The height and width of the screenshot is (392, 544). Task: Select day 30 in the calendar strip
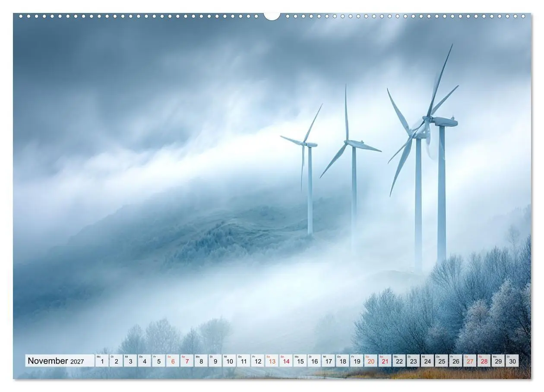[512, 361]
